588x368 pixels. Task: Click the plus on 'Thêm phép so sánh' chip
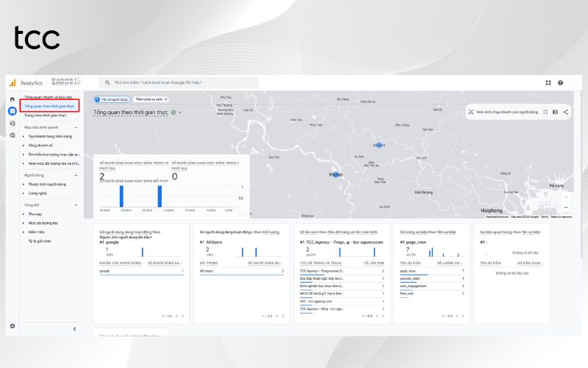click(x=166, y=99)
